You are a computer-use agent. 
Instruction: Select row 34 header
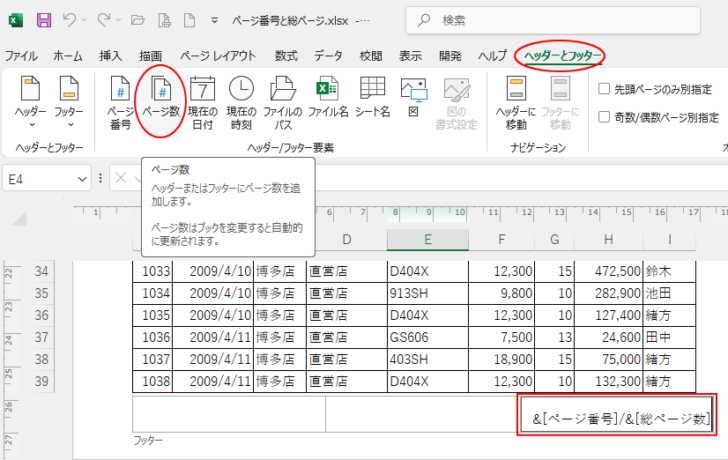click(41, 271)
